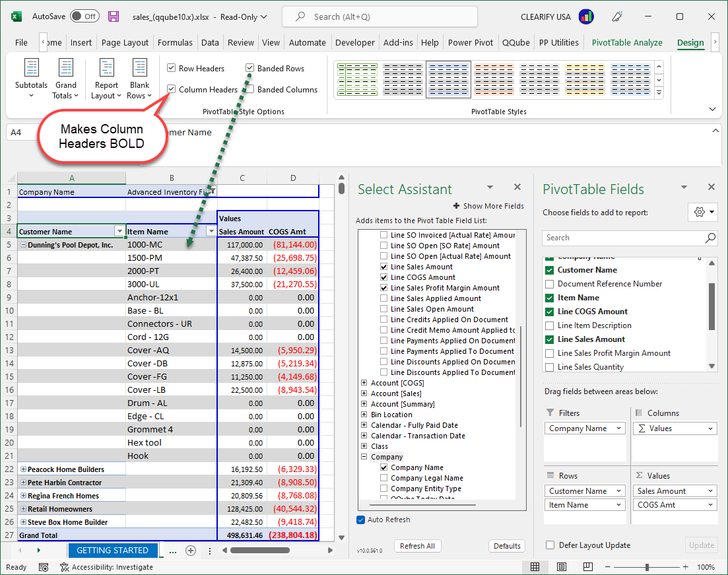
Task: Toggle AutoSave switch
Action: pyautogui.click(x=84, y=17)
